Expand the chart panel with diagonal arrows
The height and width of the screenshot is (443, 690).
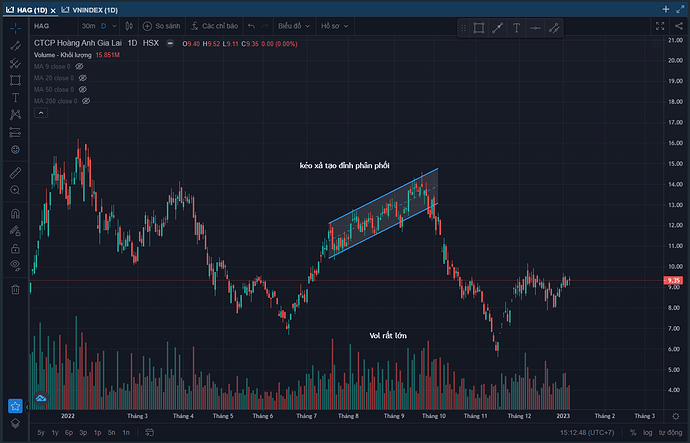tap(680, 9)
